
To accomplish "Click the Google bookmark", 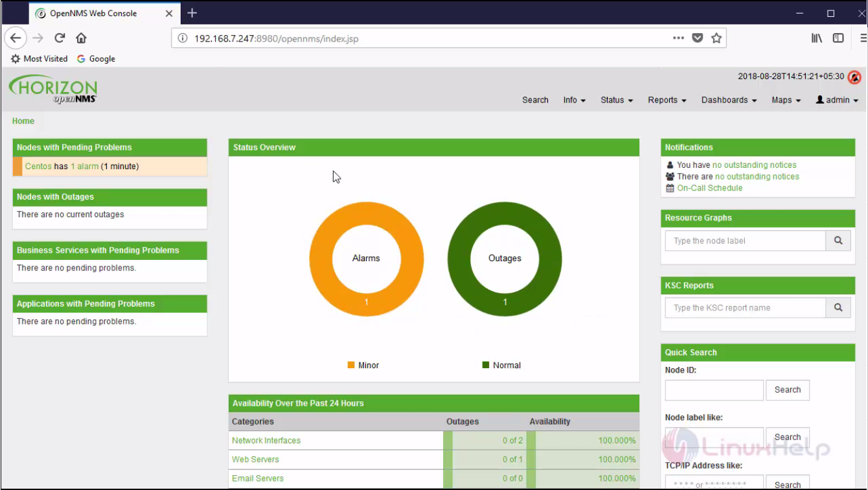I will [x=96, y=58].
